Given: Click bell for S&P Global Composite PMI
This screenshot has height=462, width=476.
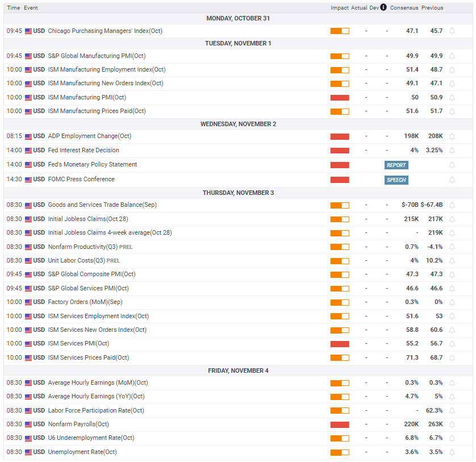Looking at the screenshot, I should (452, 274).
